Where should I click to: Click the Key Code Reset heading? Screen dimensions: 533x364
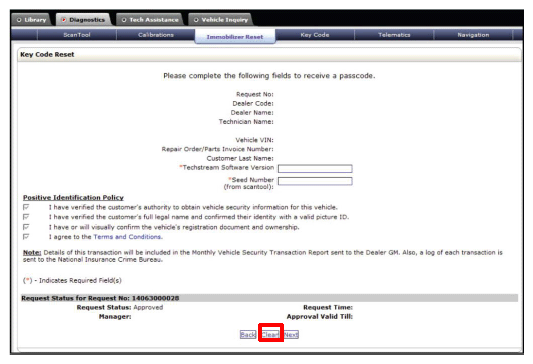click(47, 54)
